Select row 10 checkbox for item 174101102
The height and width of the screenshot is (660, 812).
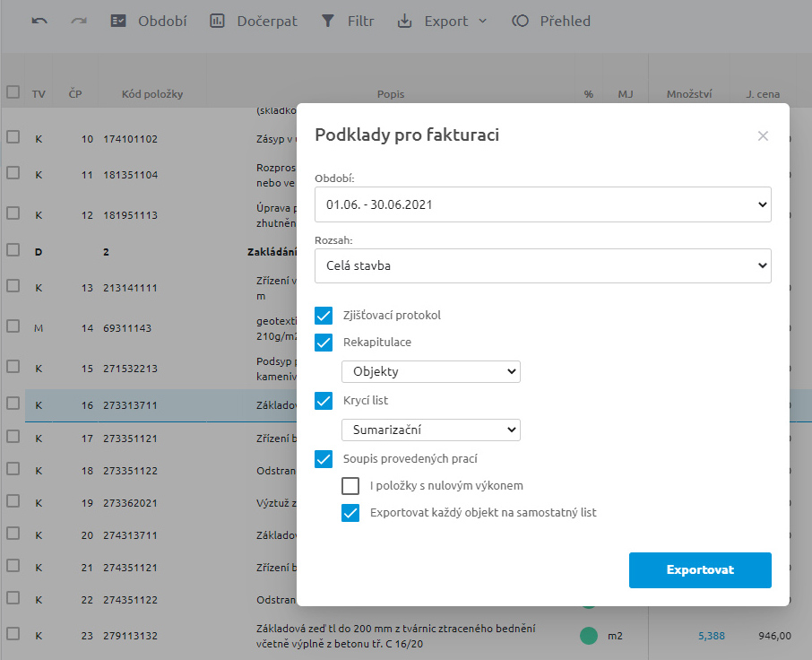pos(13,138)
